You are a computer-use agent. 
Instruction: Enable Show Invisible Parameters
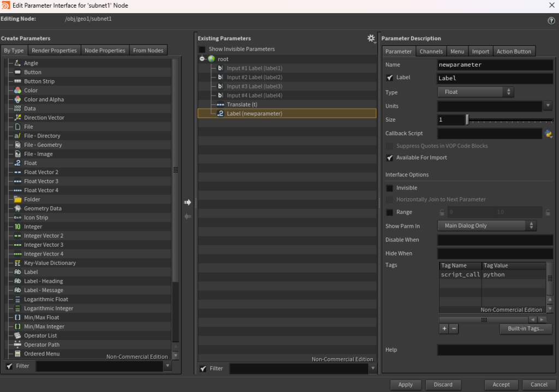[201, 49]
